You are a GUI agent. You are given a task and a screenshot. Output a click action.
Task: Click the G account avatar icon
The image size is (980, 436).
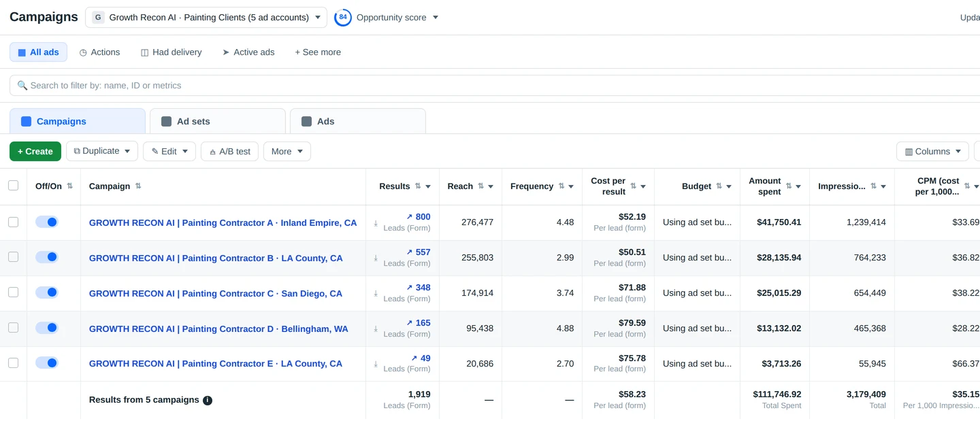click(98, 18)
